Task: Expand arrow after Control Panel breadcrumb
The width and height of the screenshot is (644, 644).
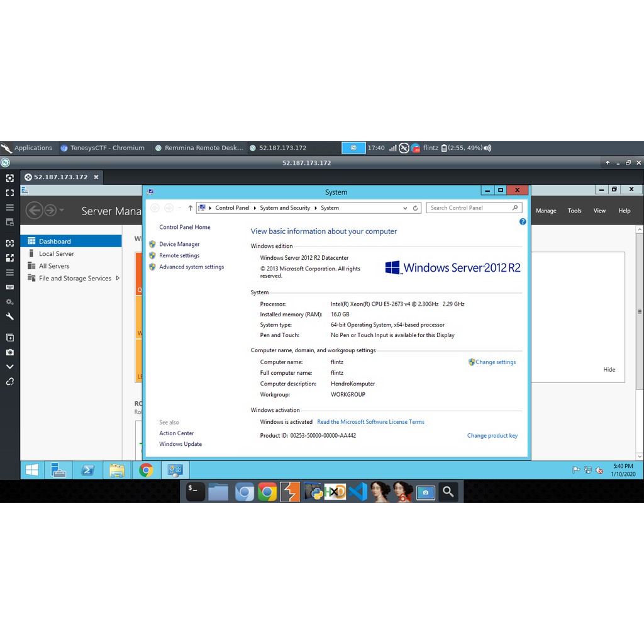Action: point(255,208)
